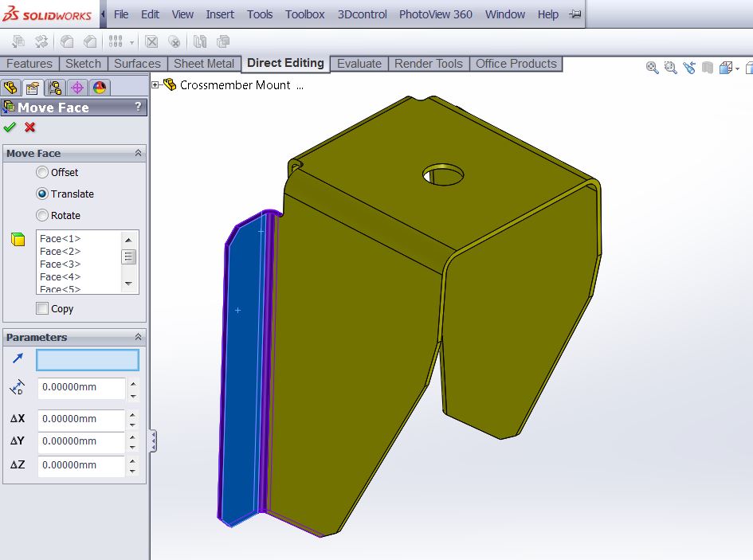Switch to the Sheet Metal tab
Screen dimensions: 753x560
pos(204,64)
